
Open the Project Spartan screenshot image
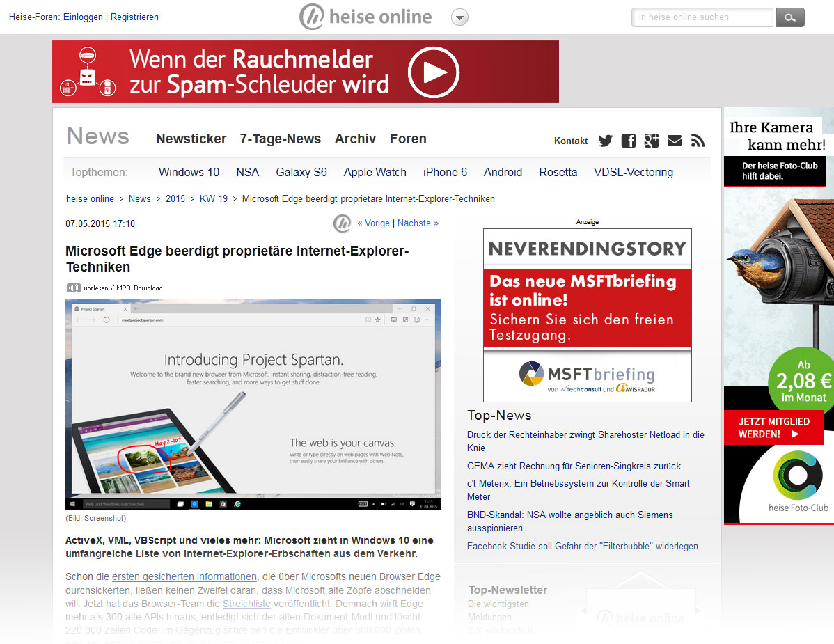click(x=253, y=405)
